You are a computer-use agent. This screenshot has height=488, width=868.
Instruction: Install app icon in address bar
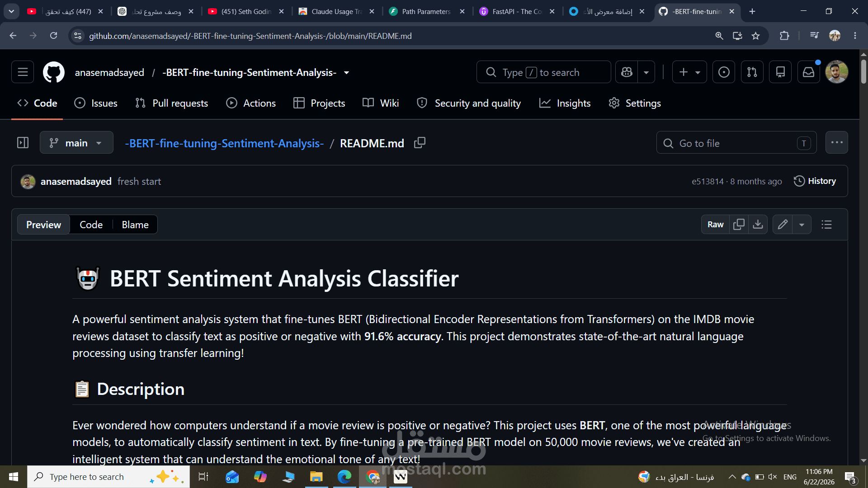click(737, 36)
